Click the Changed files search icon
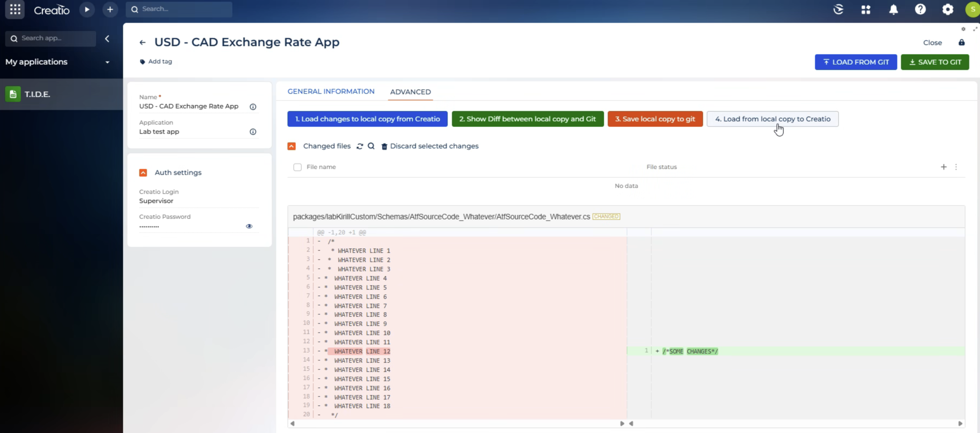This screenshot has height=433, width=980. point(371,146)
